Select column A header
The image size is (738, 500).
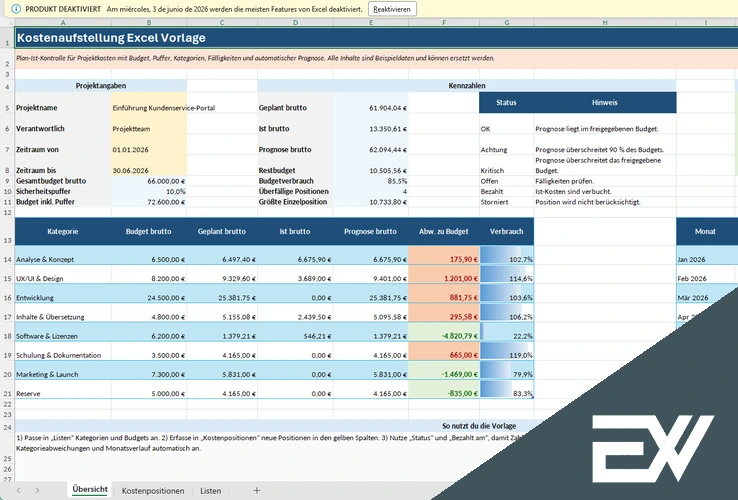click(63, 22)
